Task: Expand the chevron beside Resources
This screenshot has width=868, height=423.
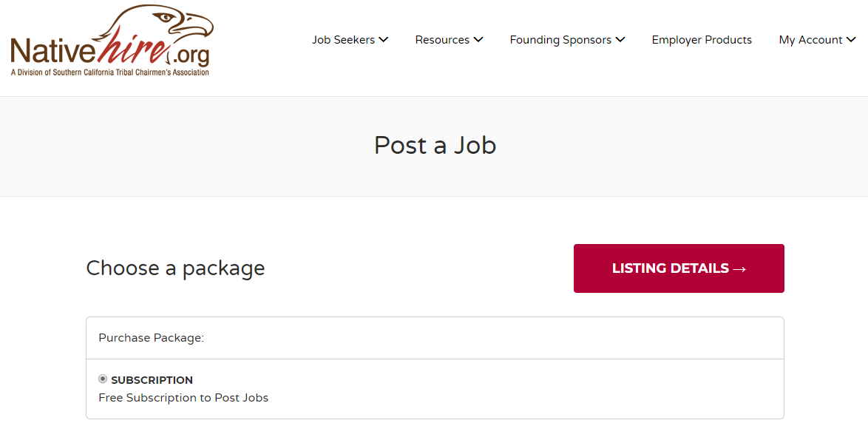Action: point(478,40)
